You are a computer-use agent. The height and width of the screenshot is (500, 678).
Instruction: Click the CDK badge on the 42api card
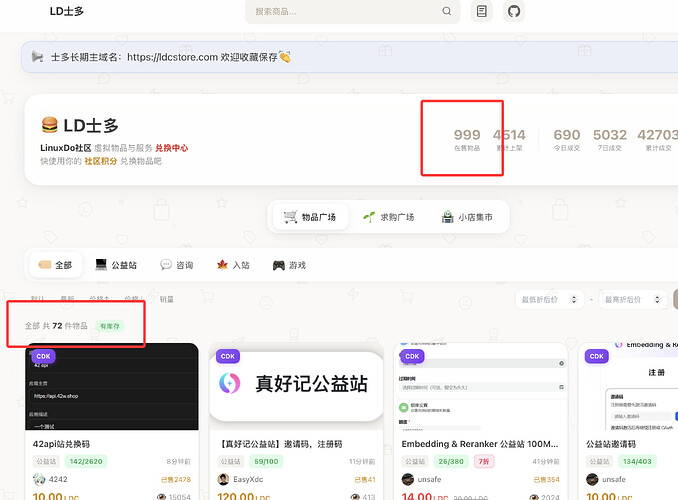[x=43, y=356]
